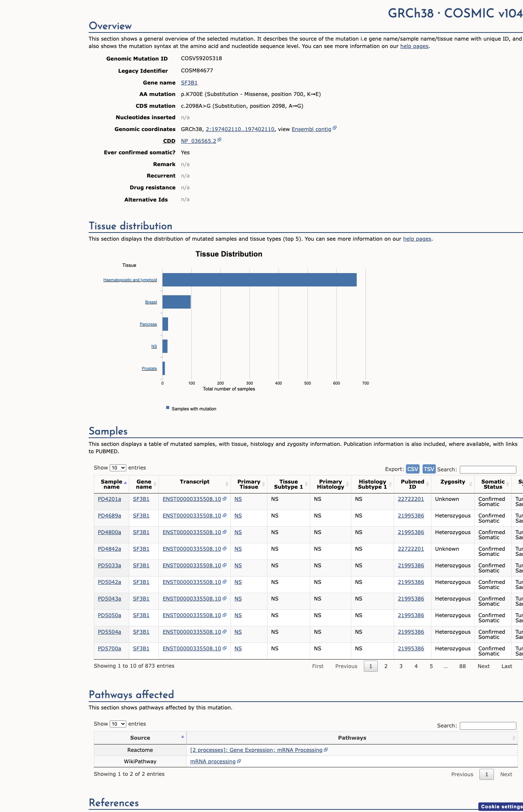Sort samples by Primary Histology column arrows

347,484
